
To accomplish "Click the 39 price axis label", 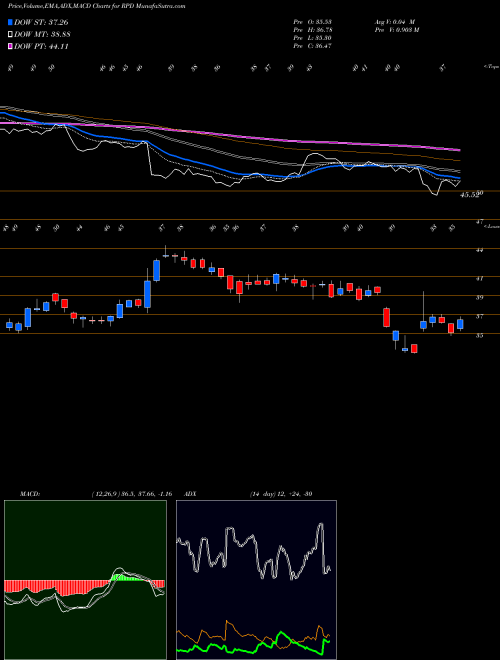I will [x=479, y=297].
